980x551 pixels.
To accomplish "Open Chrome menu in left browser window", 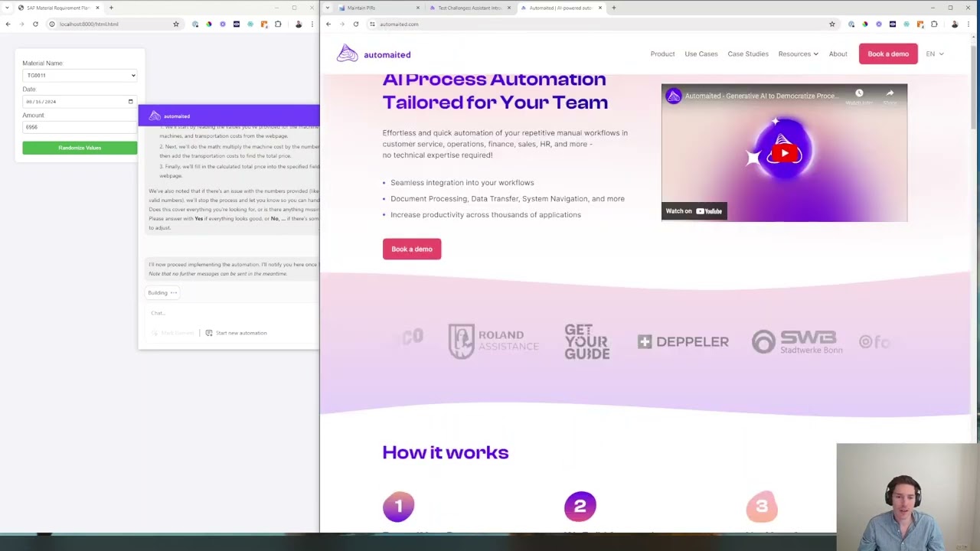I will click(312, 24).
